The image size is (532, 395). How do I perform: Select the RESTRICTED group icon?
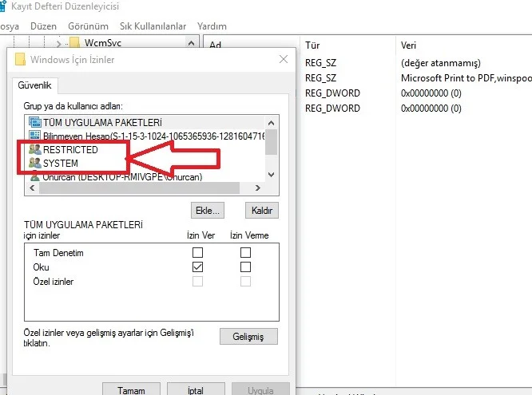[34, 150]
